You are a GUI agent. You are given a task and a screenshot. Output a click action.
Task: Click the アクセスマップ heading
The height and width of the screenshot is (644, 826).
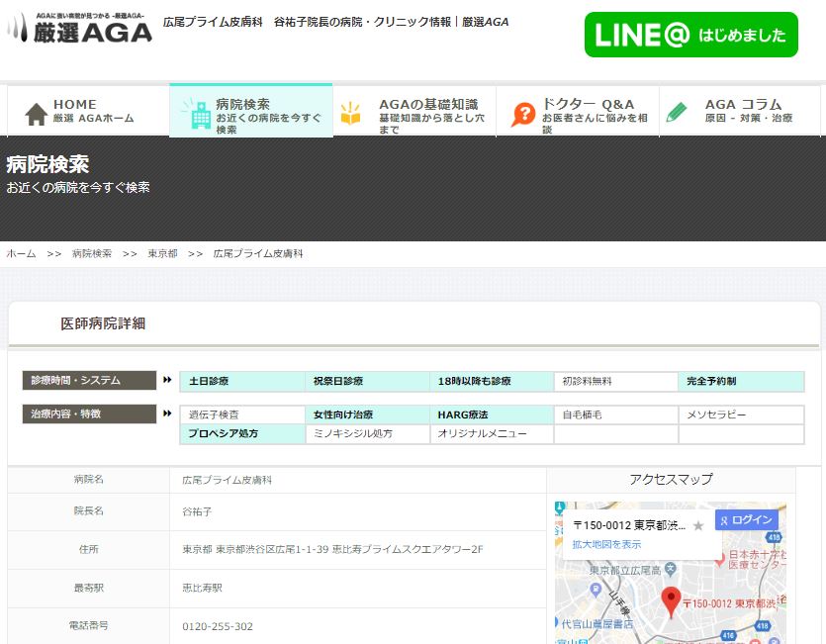(671, 479)
